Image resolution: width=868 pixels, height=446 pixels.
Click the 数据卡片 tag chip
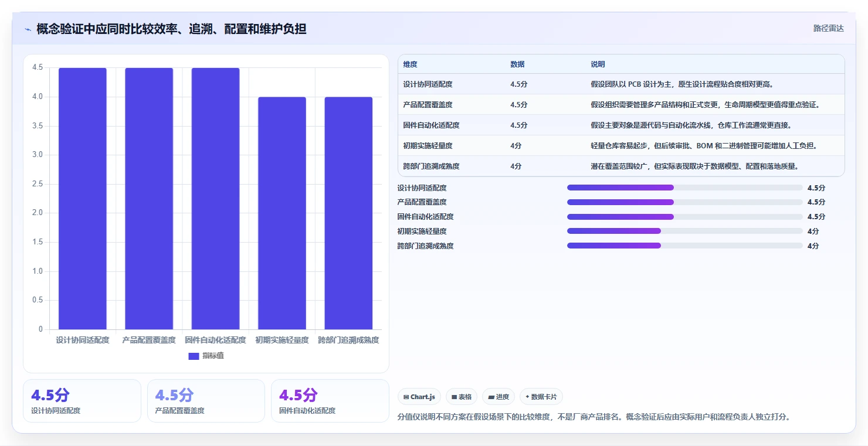point(541,397)
